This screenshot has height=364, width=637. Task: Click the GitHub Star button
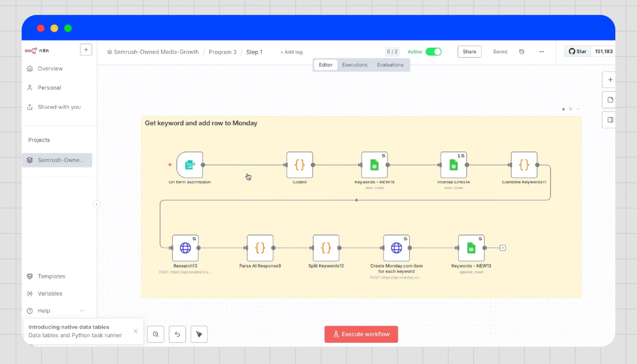578,51
